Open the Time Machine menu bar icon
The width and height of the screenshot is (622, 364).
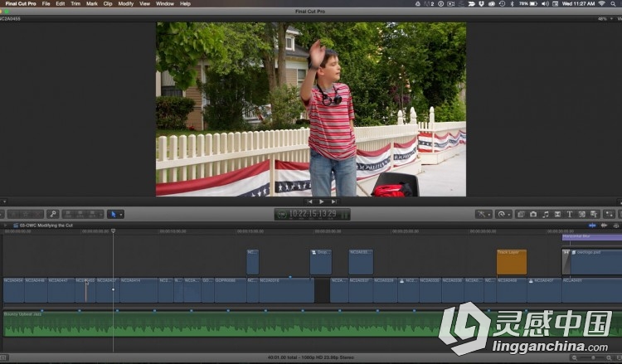click(502, 3)
